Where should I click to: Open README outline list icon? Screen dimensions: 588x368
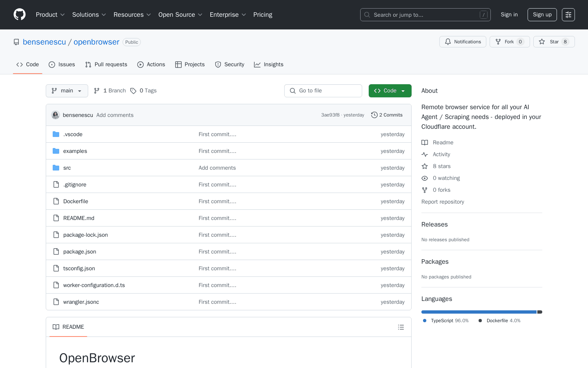401,327
